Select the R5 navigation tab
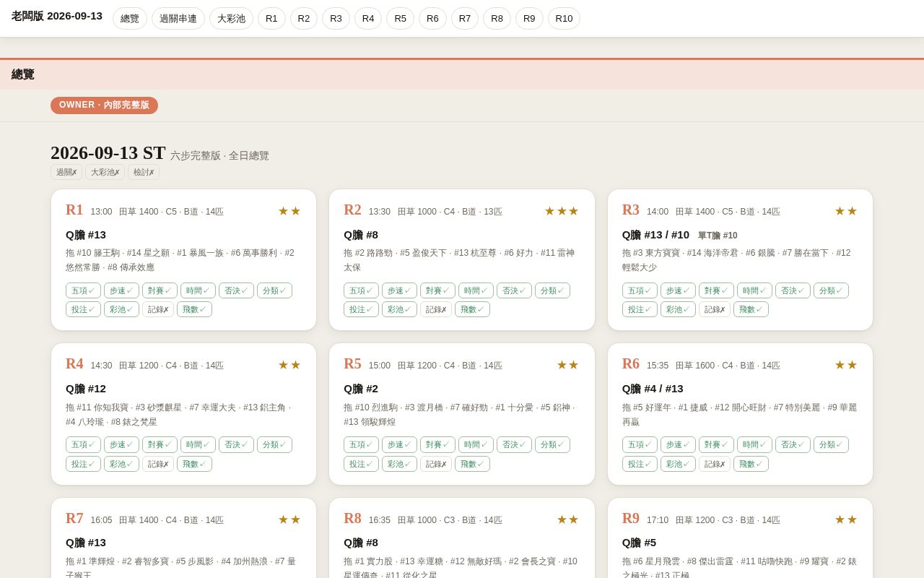Screen dimensions: 924x578 pos(400,19)
